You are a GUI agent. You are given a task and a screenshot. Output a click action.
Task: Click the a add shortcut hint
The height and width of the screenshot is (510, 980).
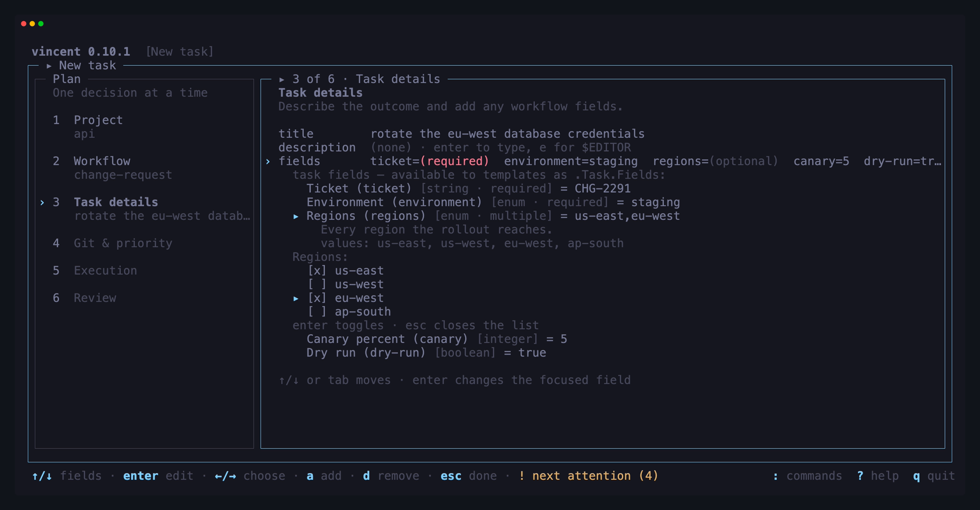coord(324,476)
